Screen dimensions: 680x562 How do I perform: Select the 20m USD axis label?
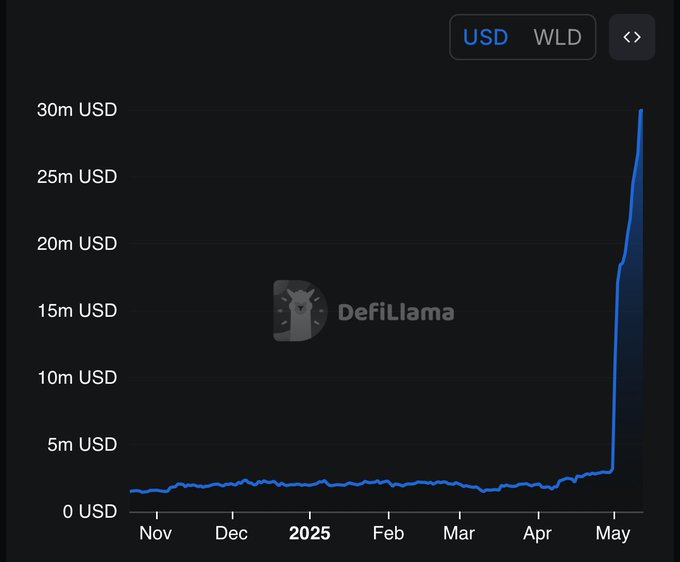point(77,244)
